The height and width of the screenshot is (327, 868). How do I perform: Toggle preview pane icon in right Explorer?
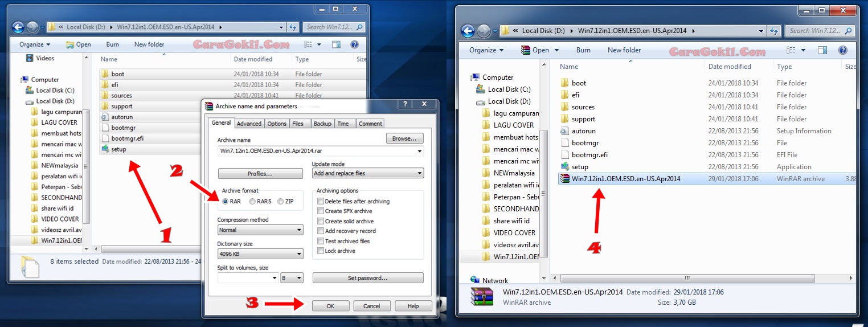pyautogui.click(x=822, y=50)
